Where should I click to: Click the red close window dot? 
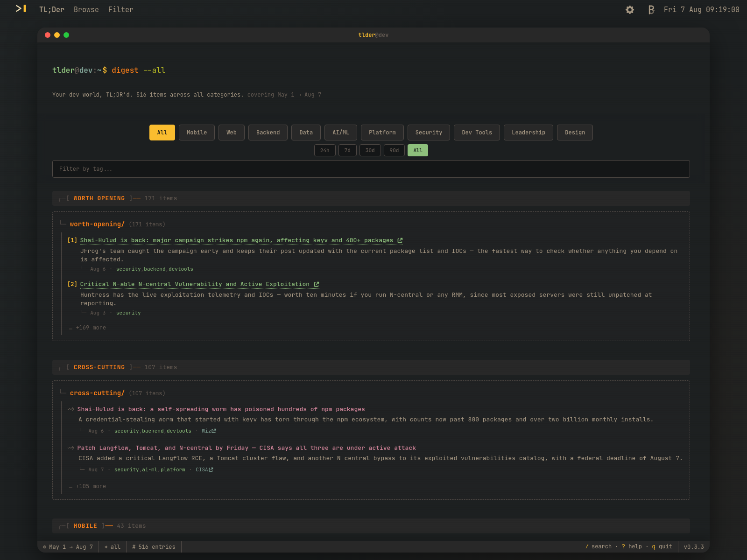coord(48,35)
